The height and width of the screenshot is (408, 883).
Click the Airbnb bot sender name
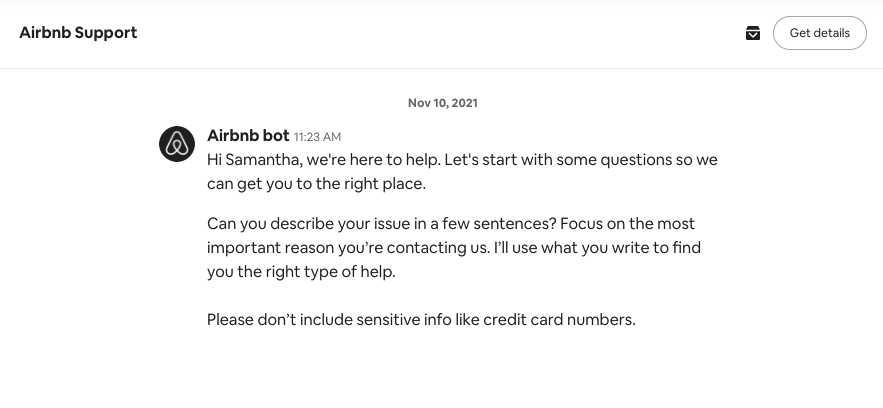(247, 135)
